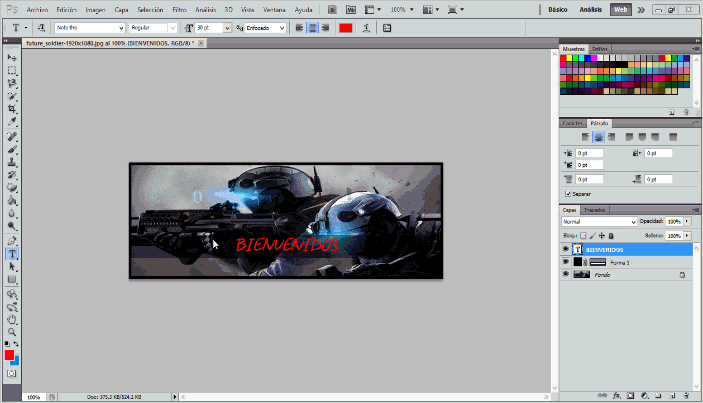
Task: Toggle center text in options bar
Action: pyautogui.click(x=312, y=28)
